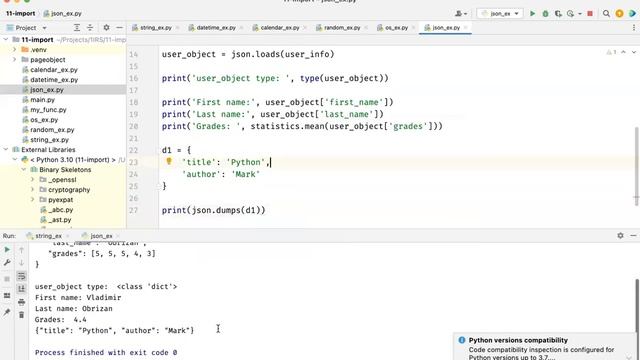Switch to the string_ex Run tab
Image resolution: width=640 pixels, height=360 pixels.
(x=48, y=236)
